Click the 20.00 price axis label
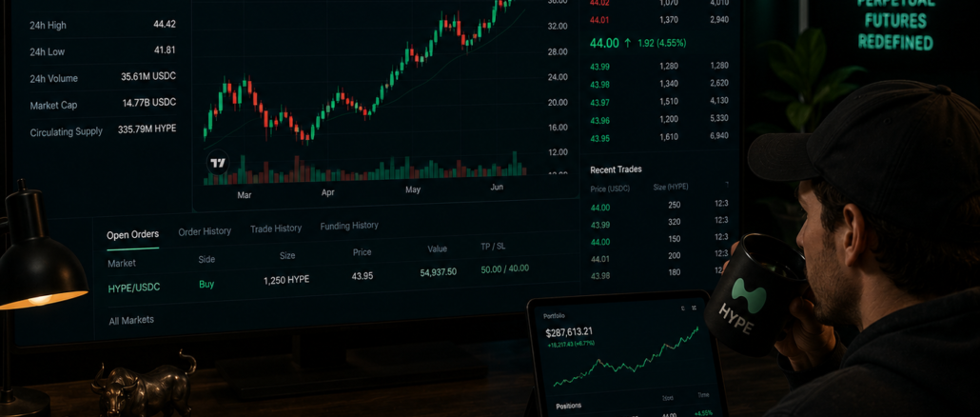The height and width of the screenshot is (417, 980). click(558, 102)
